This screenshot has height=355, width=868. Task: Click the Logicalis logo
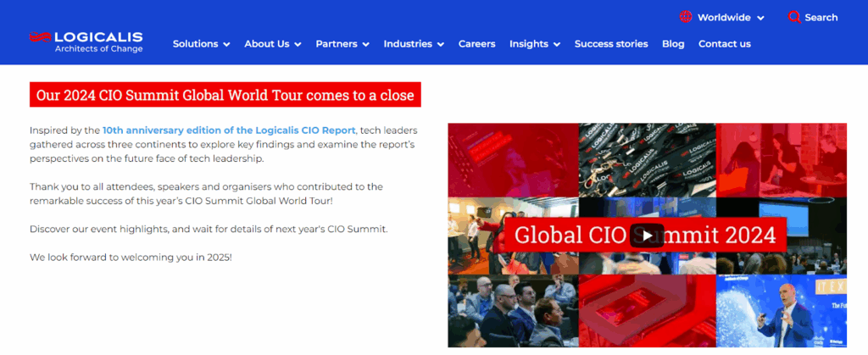[86, 42]
